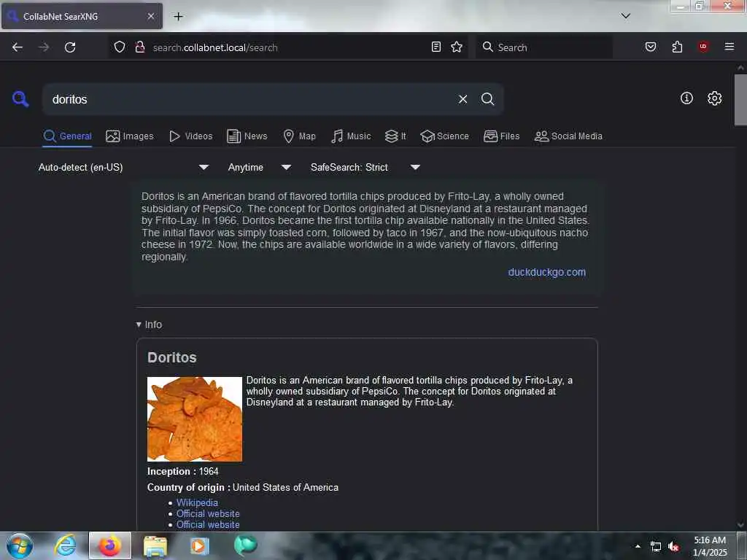Viewport: 747px width, 560px height.
Task: Open the Auto-detect (en-US) language dropdown
Action: (x=123, y=167)
